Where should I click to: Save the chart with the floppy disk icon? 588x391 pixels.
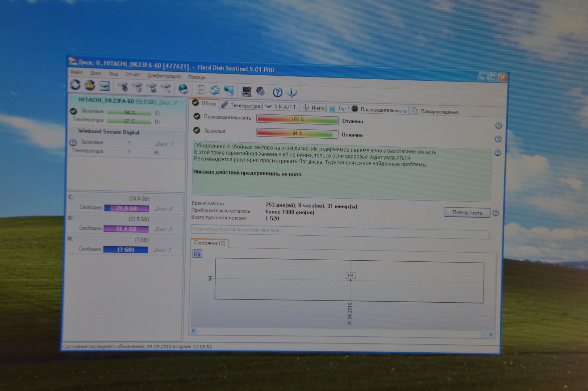point(197,253)
